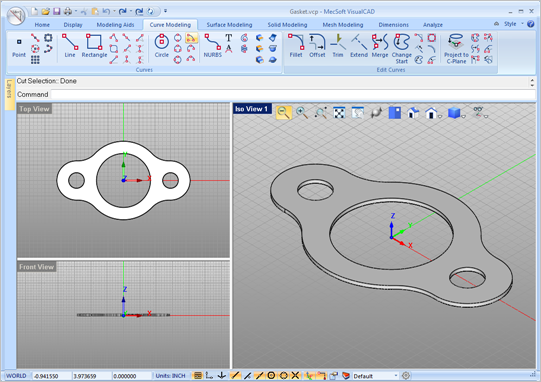Select the Rectangle tool
541x382 pixels.
(x=94, y=46)
